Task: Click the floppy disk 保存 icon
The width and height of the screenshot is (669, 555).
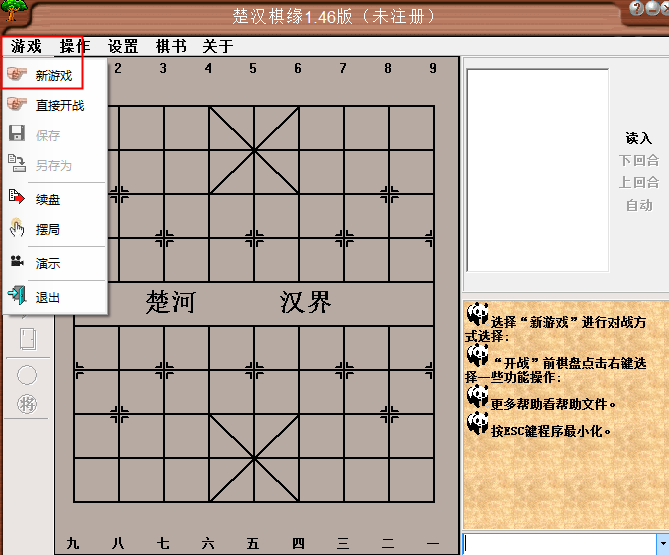Action: click(x=17, y=134)
